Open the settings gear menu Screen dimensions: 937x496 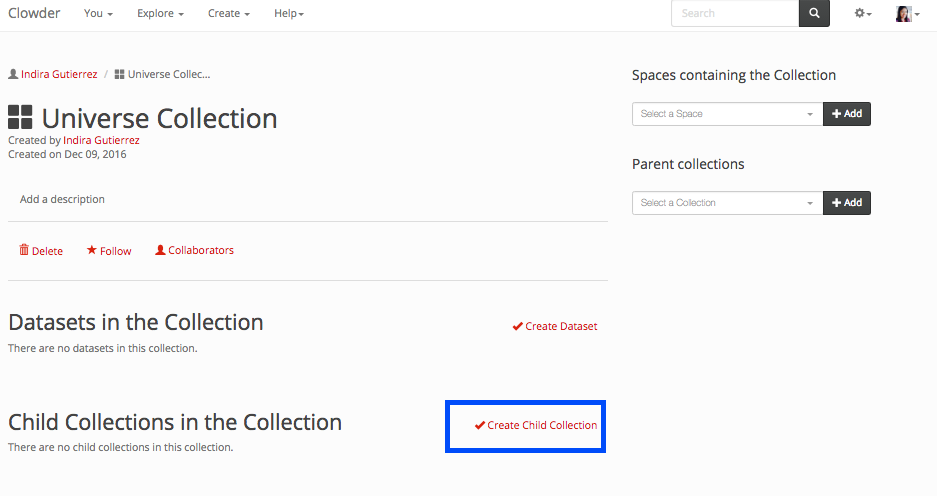tap(862, 14)
